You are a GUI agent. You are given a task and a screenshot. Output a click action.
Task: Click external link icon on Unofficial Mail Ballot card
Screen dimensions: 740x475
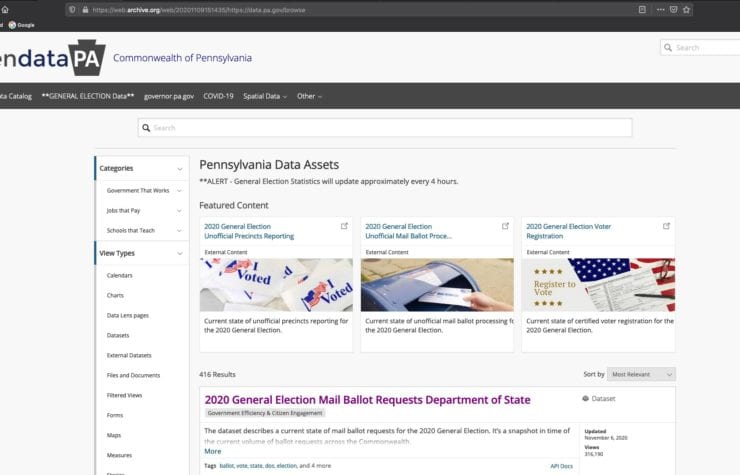tap(505, 226)
